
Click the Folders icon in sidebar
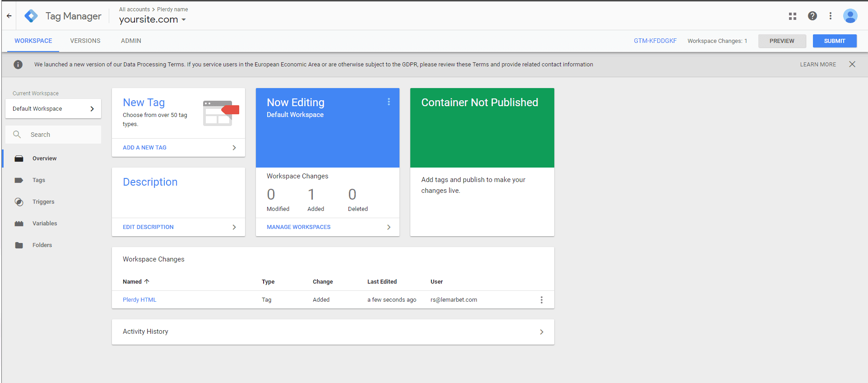(19, 245)
